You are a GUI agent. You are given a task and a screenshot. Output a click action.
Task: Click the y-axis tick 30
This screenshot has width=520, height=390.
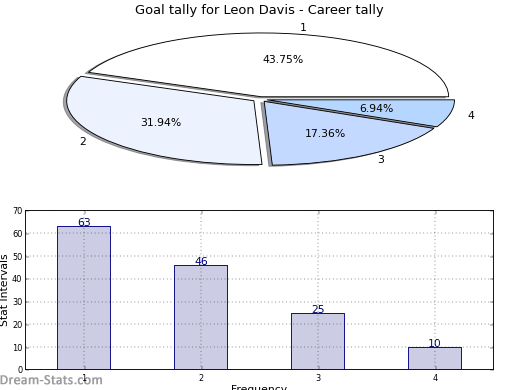pyautogui.click(x=18, y=302)
